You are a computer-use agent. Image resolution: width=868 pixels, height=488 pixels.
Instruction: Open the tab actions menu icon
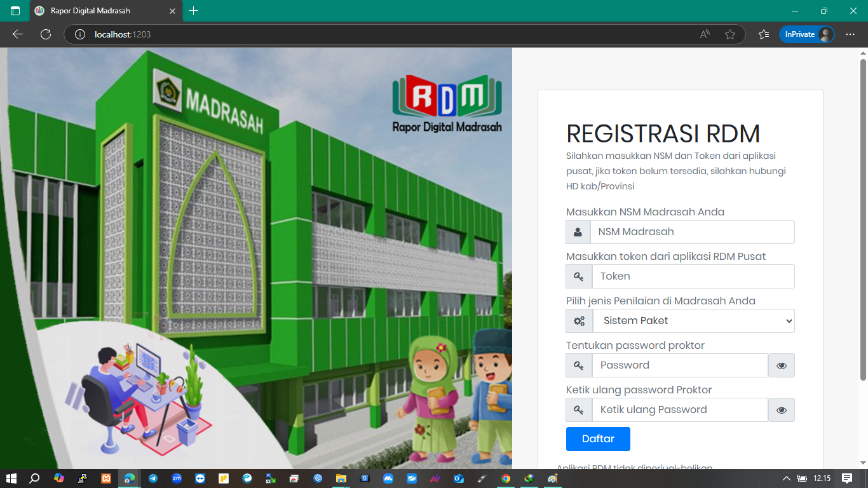coord(15,11)
